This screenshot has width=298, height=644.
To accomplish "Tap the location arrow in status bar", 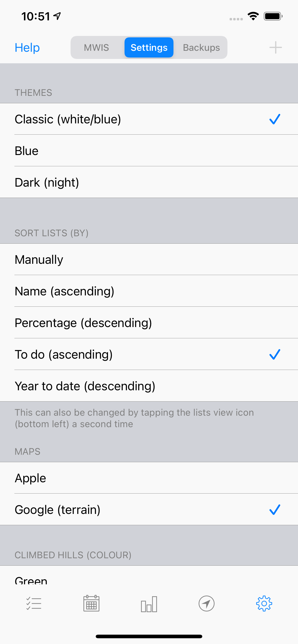I will 57,16.
